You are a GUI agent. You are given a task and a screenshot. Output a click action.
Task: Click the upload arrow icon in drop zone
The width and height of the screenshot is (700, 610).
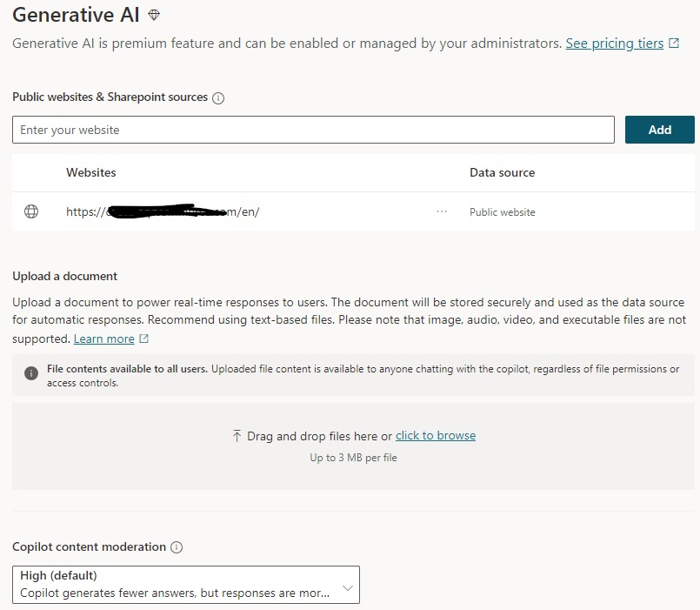point(237,436)
